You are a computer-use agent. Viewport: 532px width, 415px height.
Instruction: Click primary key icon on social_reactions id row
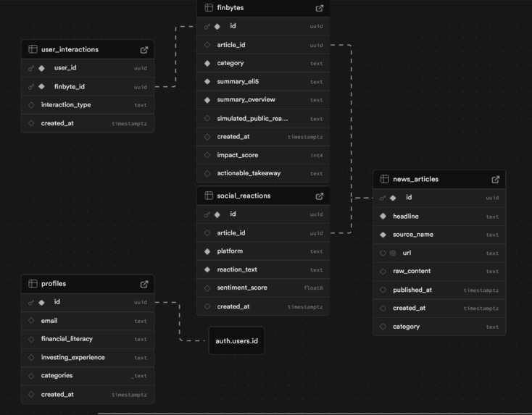[x=207, y=214]
